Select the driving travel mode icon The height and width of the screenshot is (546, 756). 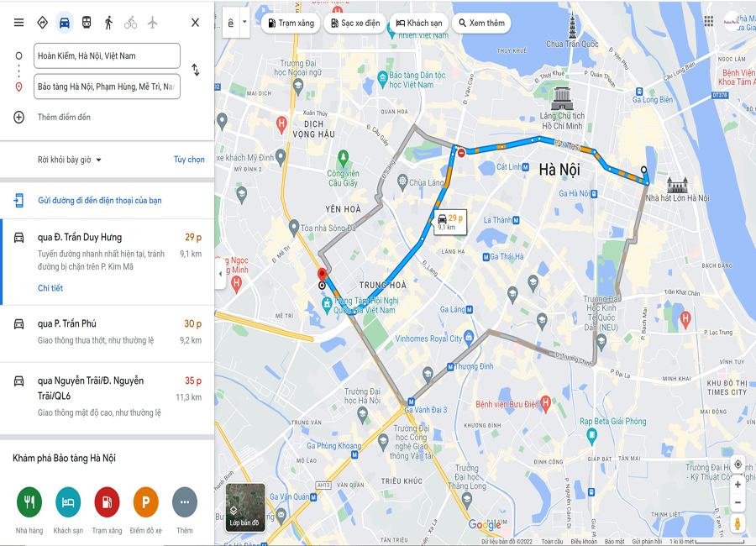click(64, 23)
